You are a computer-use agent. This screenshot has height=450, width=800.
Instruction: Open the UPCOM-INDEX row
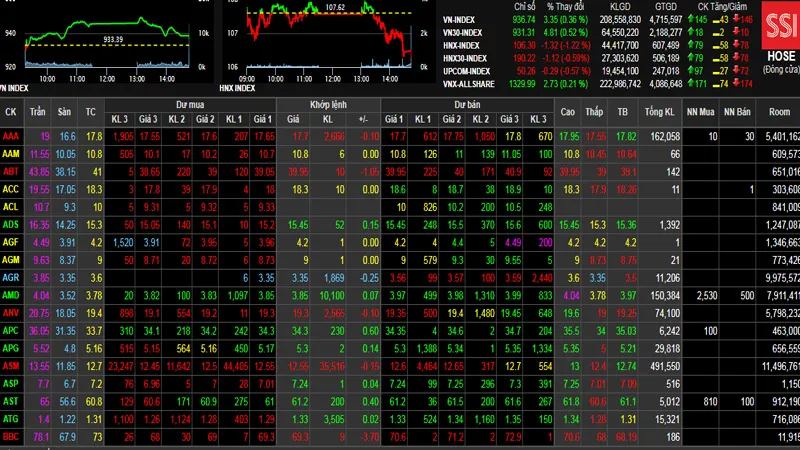click(598, 71)
